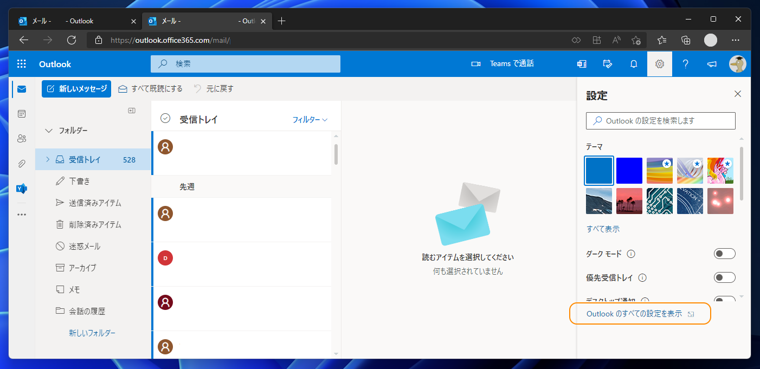Open the Filter dropdown
The image size is (760, 369).
click(x=310, y=119)
